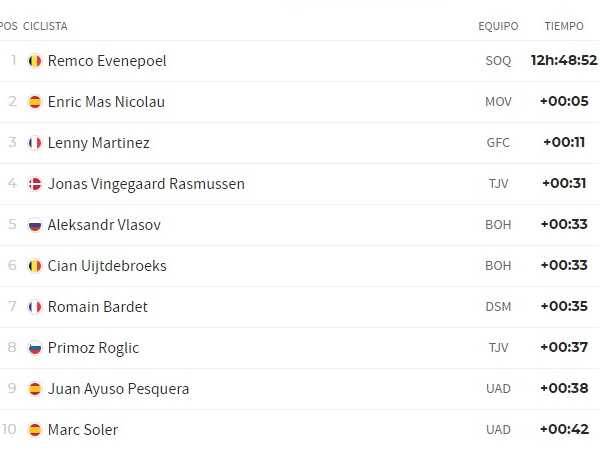The height and width of the screenshot is (450, 600).
Task: Click the Belgian flag beside Cian Uijtdebroeks
Action: 35,265
